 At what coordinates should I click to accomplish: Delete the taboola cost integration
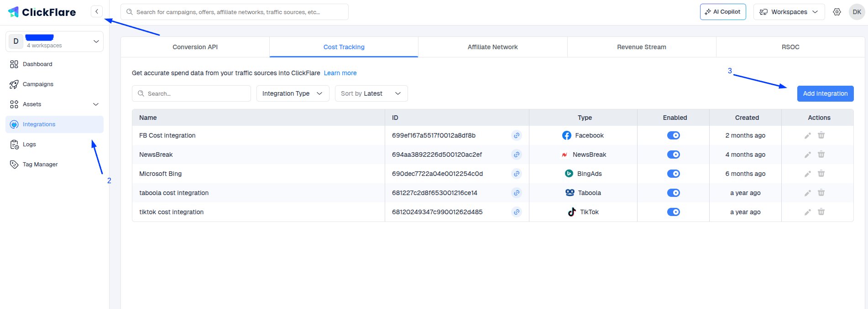[x=821, y=193]
